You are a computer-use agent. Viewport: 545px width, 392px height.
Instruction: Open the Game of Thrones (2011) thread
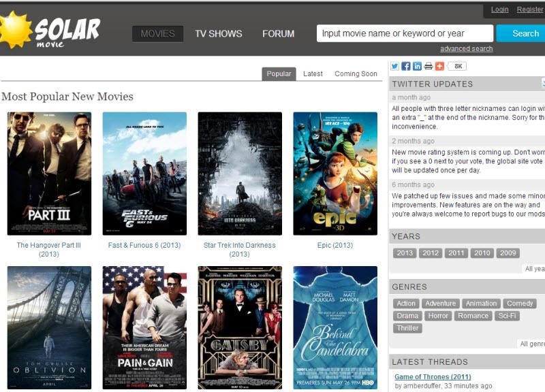[433, 377]
